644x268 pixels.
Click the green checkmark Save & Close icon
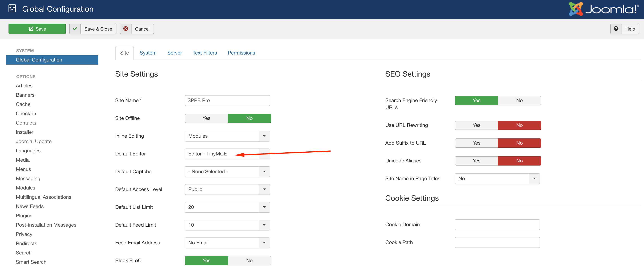click(x=75, y=29)
